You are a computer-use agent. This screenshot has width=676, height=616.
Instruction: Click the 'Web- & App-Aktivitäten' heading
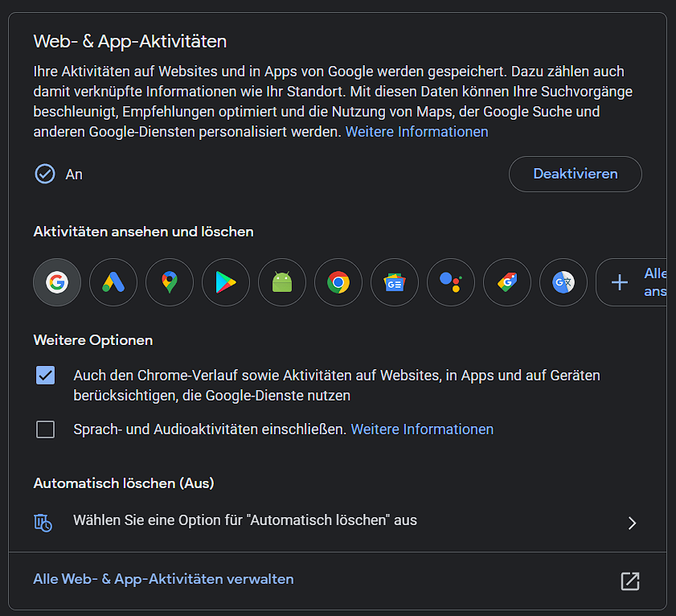(129, 41)
